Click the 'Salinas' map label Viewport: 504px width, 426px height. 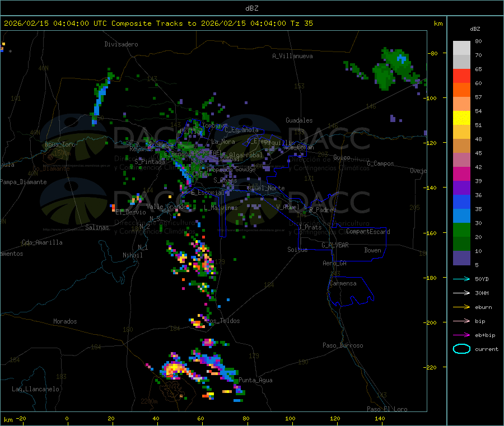click(x=97, y=227)
